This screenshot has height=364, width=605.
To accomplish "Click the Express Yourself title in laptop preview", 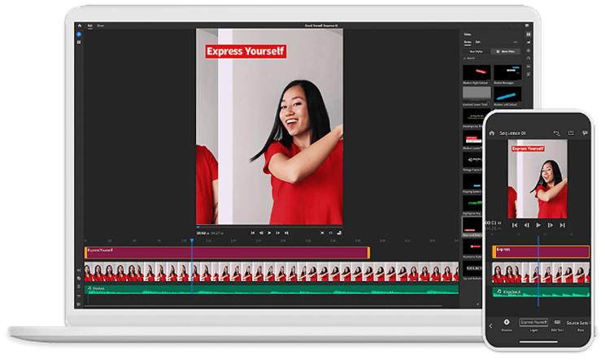I will 246,51.
